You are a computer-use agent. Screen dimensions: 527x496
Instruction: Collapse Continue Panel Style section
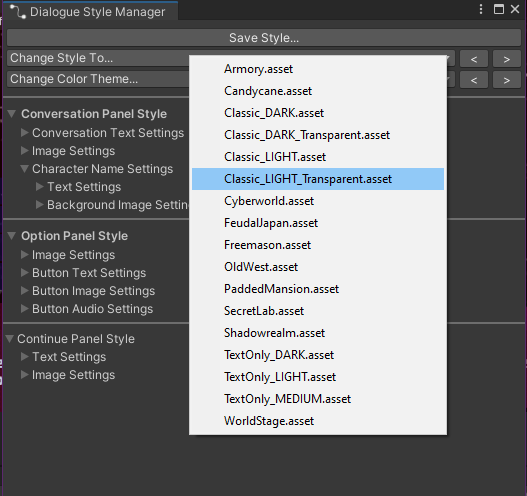[x=10, y=339]
